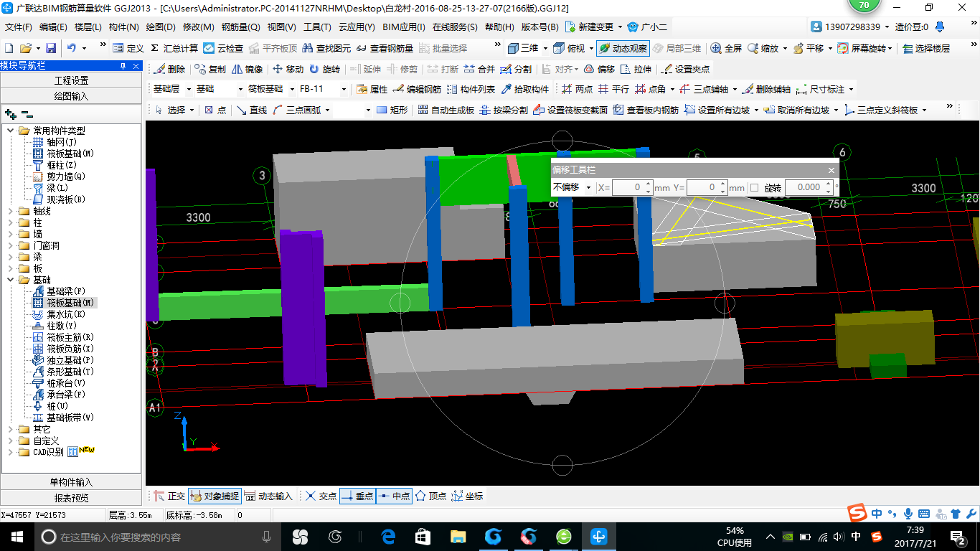Open the 构件(N) menu
The width and height of the screenshot is (980, 551).
(x=123, y=27)
